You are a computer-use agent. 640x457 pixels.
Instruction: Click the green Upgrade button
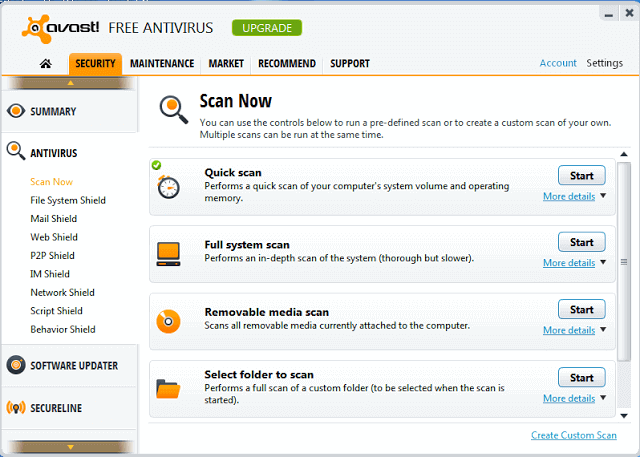click(x=267, y=27)
